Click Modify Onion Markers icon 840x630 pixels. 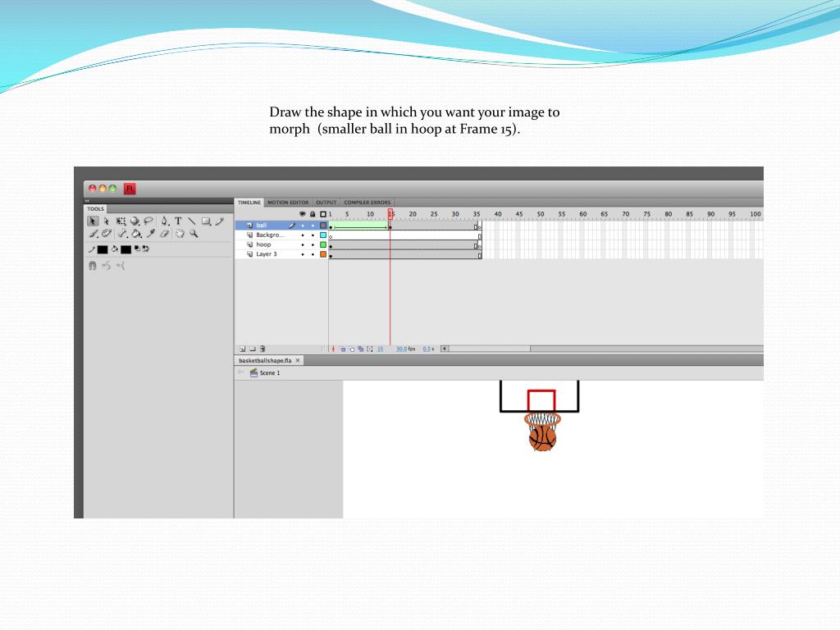[370, 349]
